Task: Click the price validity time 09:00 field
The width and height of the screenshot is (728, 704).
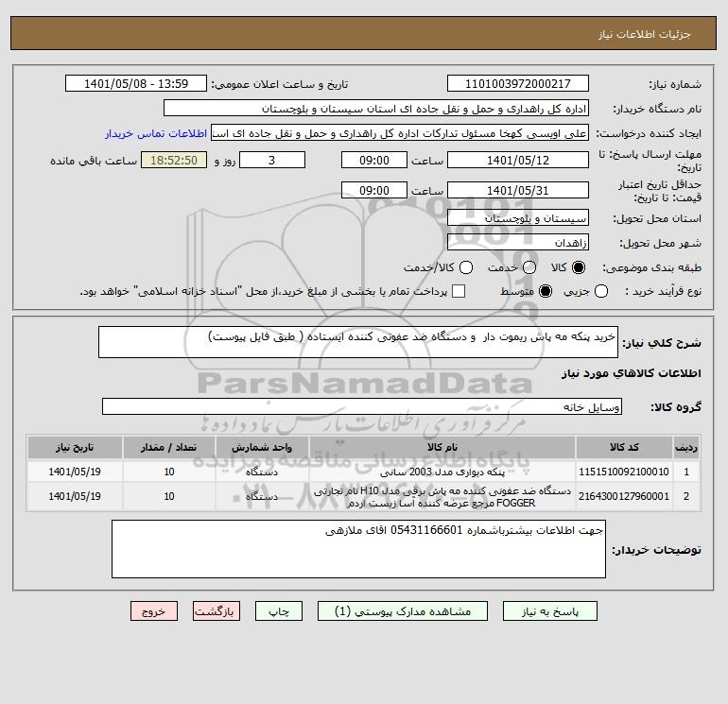Action: (374, 190)
